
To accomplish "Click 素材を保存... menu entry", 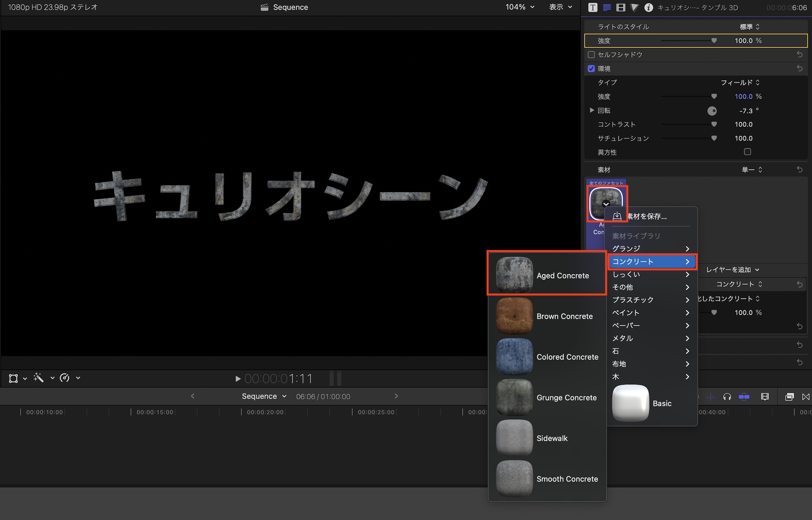I will (647, 217).
